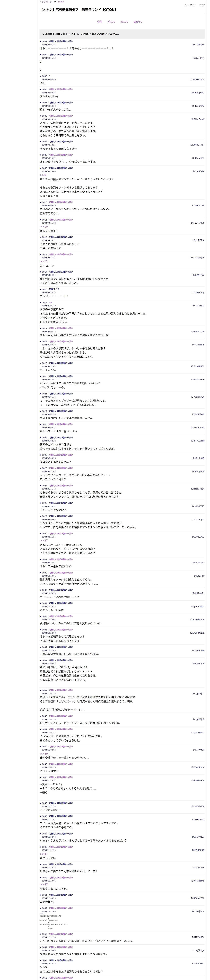Viewport: 210px width, 980px height.
Task: Load previous posts with 前100
Action: 111,22
